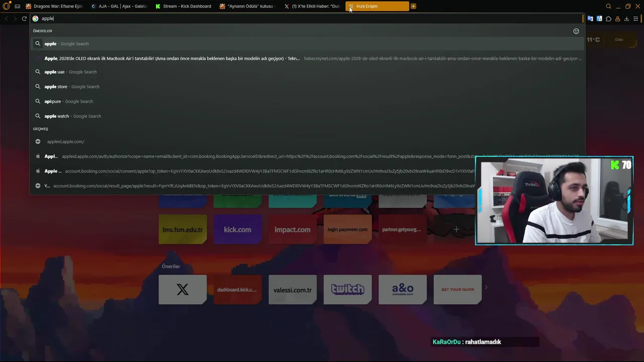Click the smiley feedback icon in suggestions
The height and width of the screenshot is (362, 644).
tap(576, 31)
